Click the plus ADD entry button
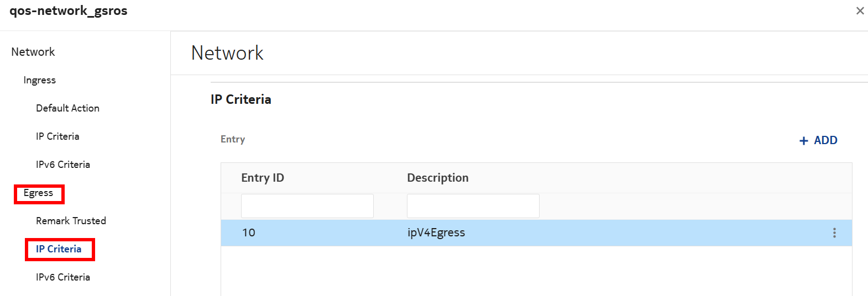The width and height of the screenshot is (868, 296). [818, 140]
